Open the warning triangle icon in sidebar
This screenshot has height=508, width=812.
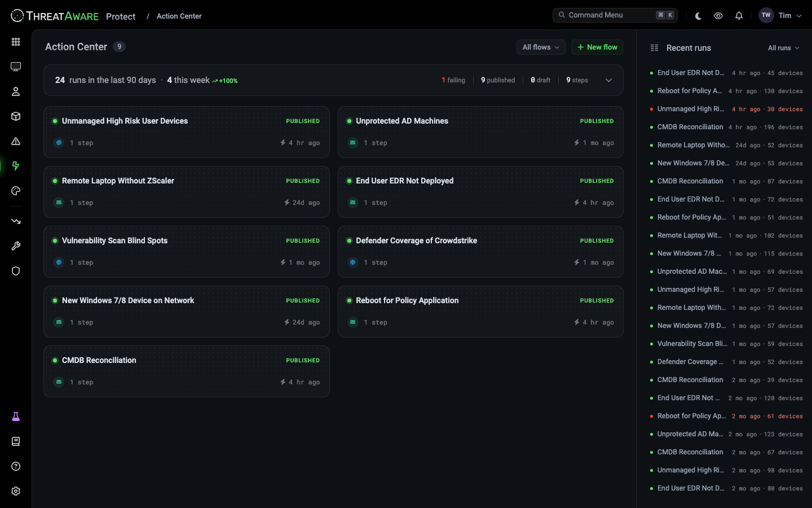tap(16, 141)
